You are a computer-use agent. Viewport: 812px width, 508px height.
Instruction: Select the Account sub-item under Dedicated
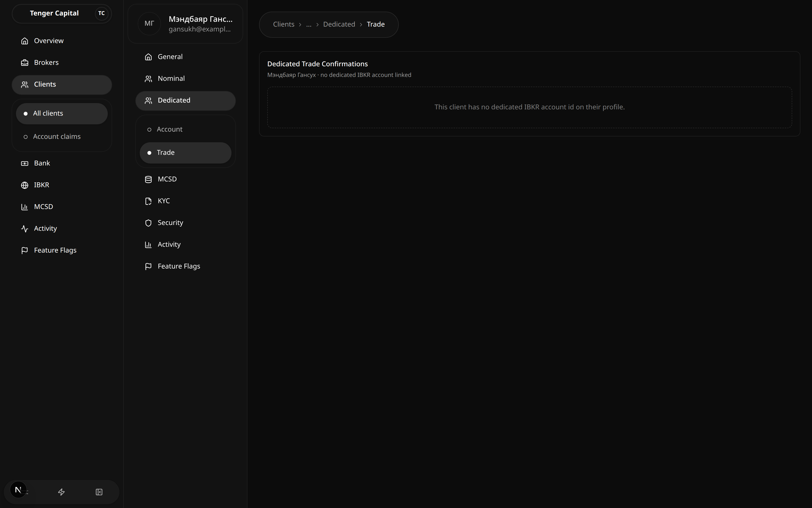tap(186, 129)
